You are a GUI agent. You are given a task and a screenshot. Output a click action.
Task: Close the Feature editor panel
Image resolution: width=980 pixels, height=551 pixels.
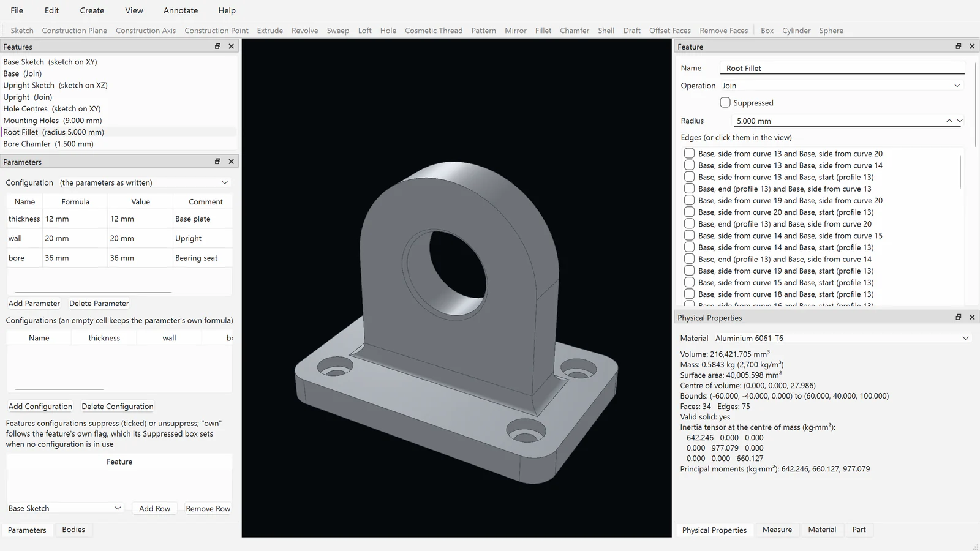tap(972, 47)
